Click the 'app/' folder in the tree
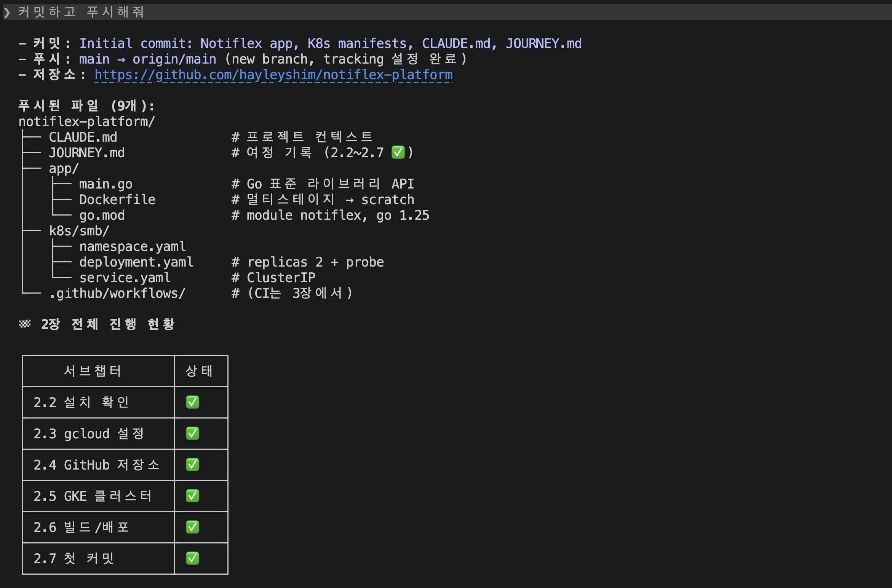892x588 pixels. 64,168
